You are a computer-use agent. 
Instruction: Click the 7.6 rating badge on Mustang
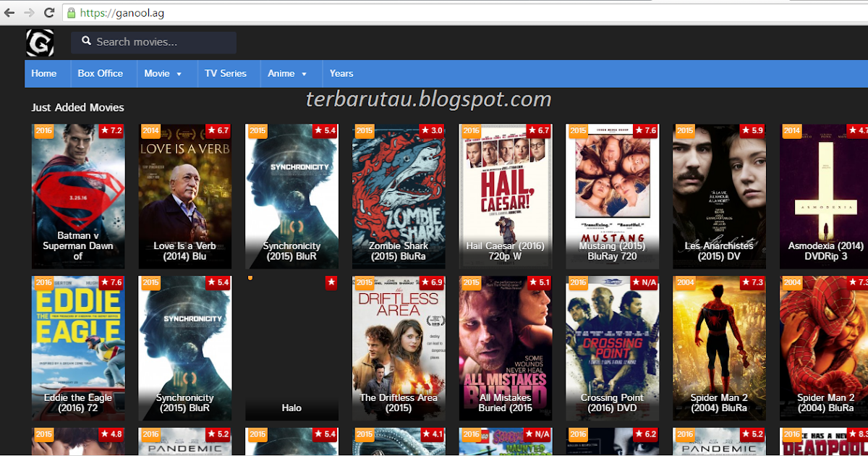coord(644,131)
